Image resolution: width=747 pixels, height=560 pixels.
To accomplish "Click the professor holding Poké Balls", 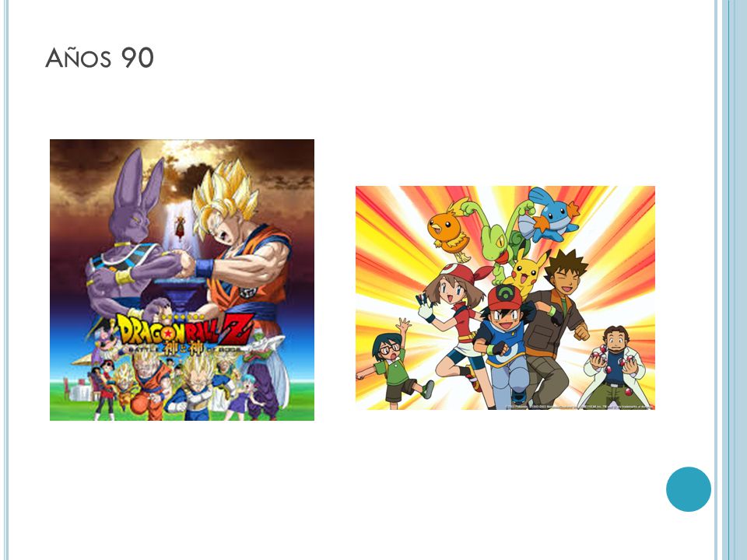I will 616,366.
